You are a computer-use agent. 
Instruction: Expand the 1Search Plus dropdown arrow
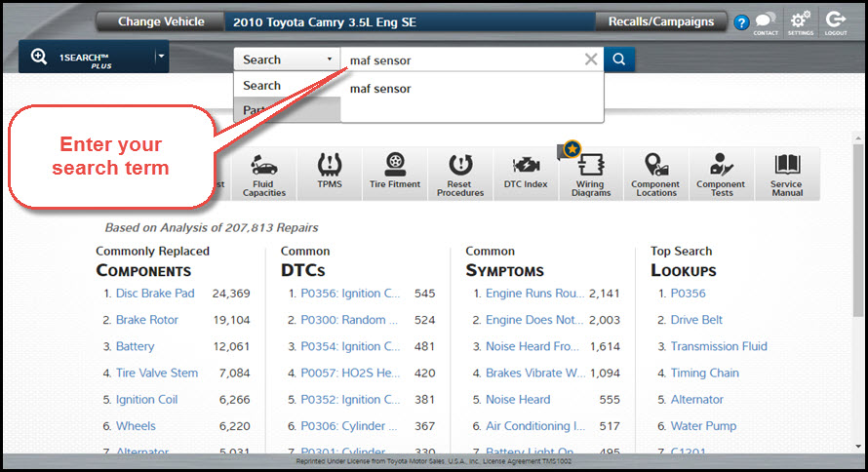(160, 57)
